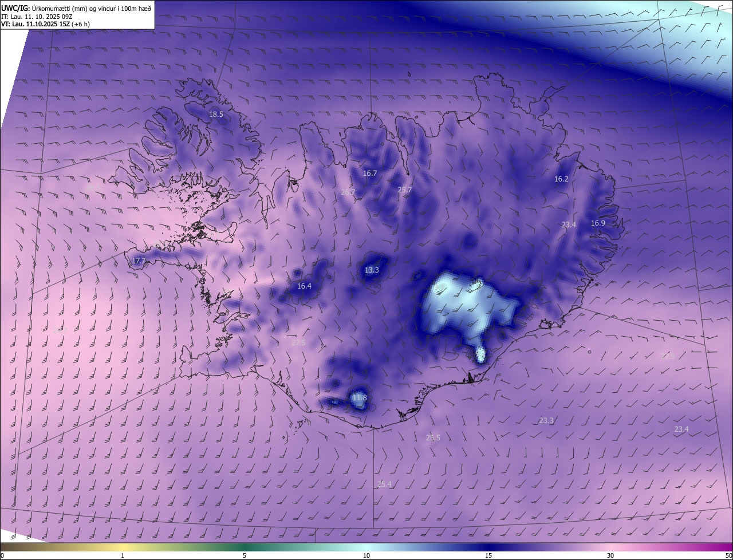Click the 18.5 value in the Westfjords
The height and width of the screenshot is (560, 733).
(x=216, y=115)
